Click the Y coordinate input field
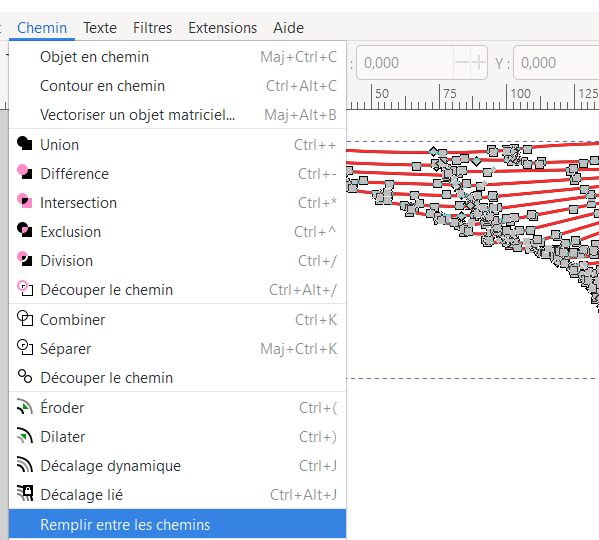 556,63
